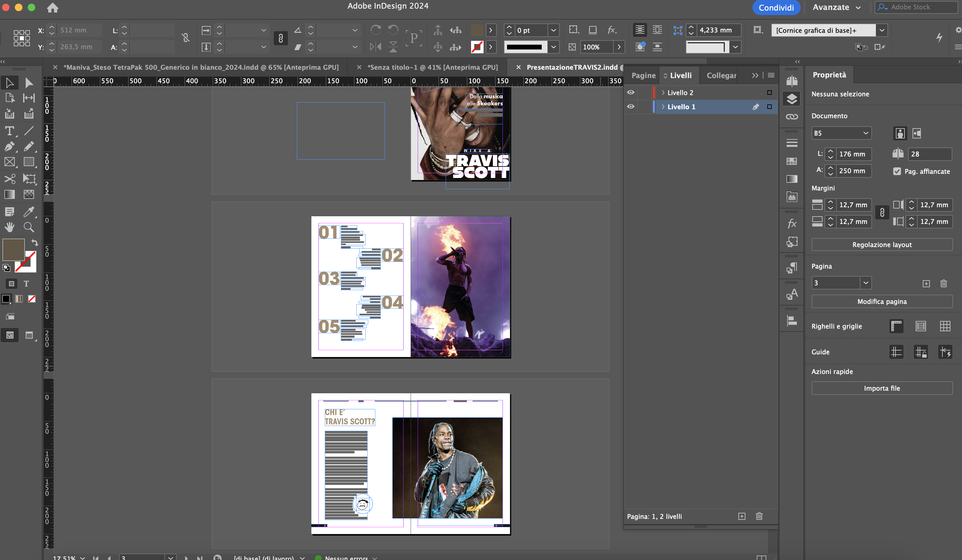This screenshot has height=560, width=962.
Task: Open the Links panel icon in dock
Action: 792,117
